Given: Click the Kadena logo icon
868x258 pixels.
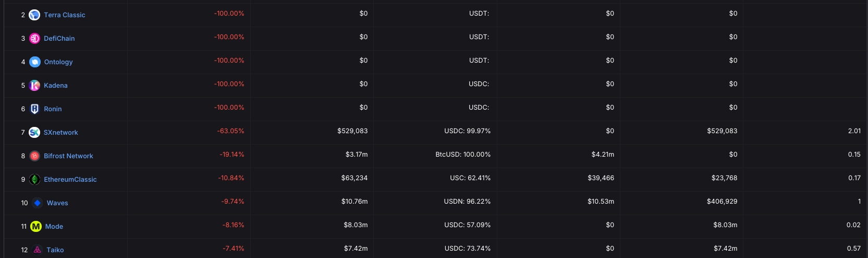Looking at the screenshot, I should (34, 86).
